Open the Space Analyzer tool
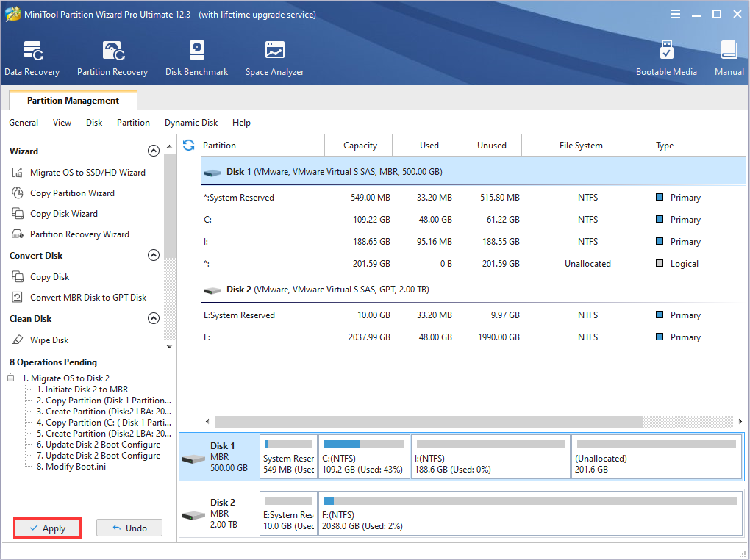750x560 pixels. click(x=274, y=58)
